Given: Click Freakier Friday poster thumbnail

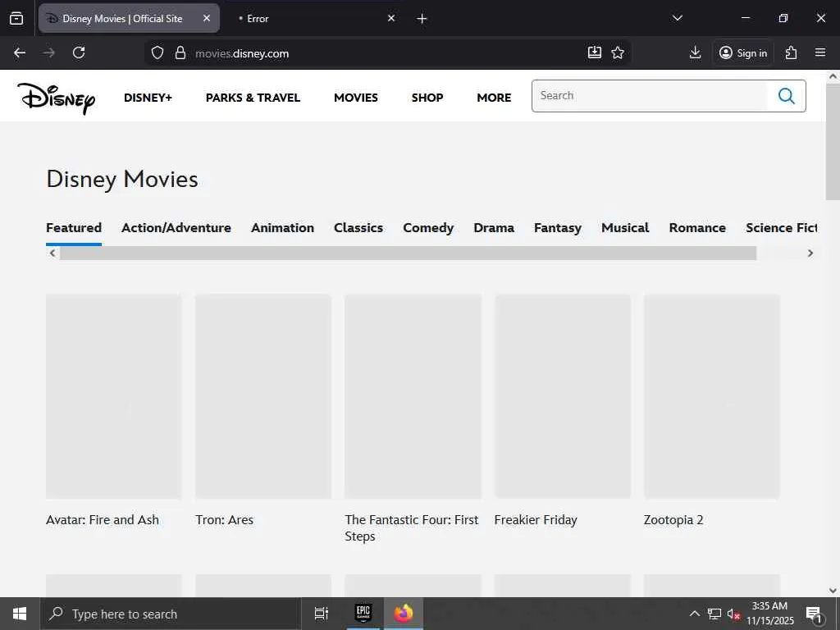Looking at the screenshot, I should coord(563,396).
